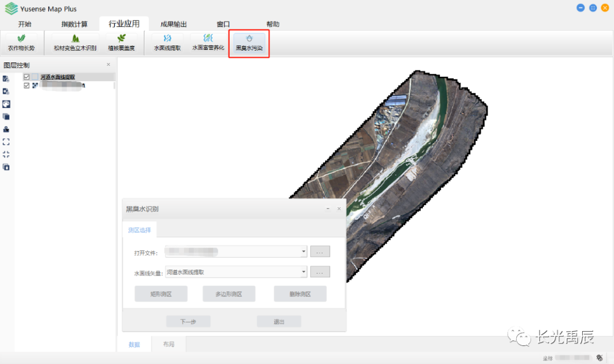Switch to the 布局 view tab at bottom
This screenshot has width=614, height=364.
(x=168, y=344)
